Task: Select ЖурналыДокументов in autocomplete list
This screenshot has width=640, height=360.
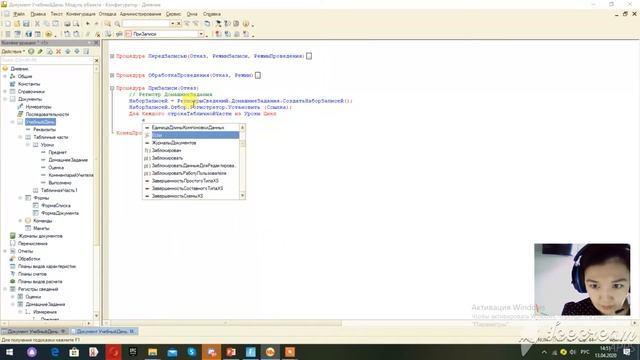Action: [174, 143]
